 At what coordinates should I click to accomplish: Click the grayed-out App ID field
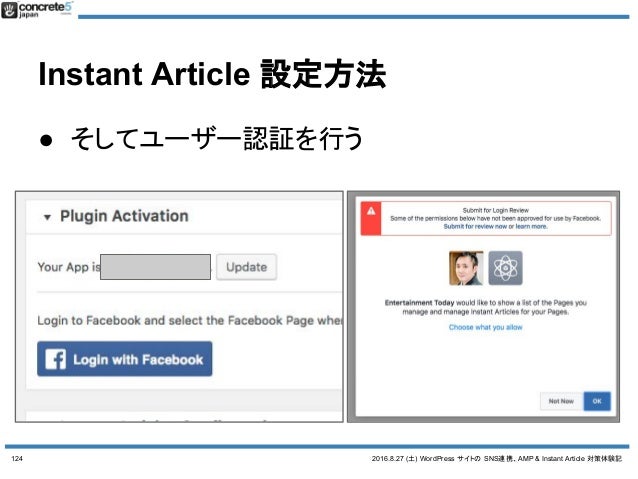155,267
